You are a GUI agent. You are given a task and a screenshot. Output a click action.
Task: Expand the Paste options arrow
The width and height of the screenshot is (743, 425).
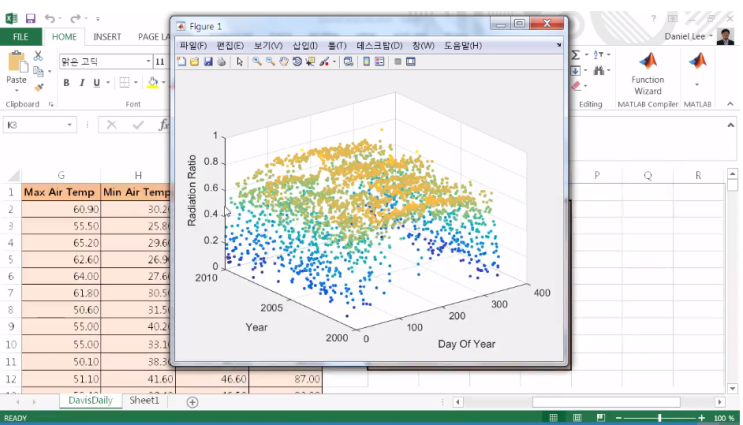click(17, 90)
